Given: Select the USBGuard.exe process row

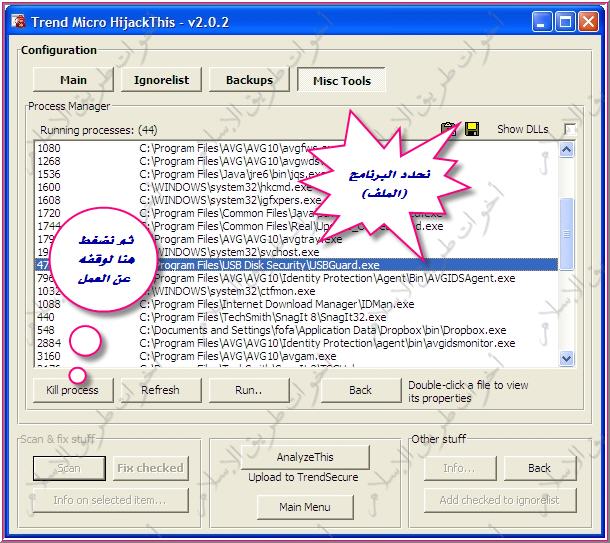Looking at the screenshot, I should (x=296, y=265).
